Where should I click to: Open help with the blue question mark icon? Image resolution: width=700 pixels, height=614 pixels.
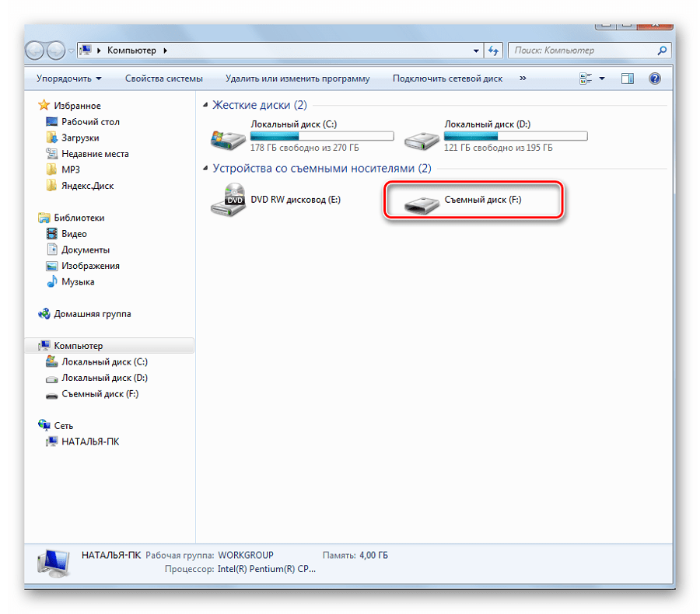[x=654, y=78]
